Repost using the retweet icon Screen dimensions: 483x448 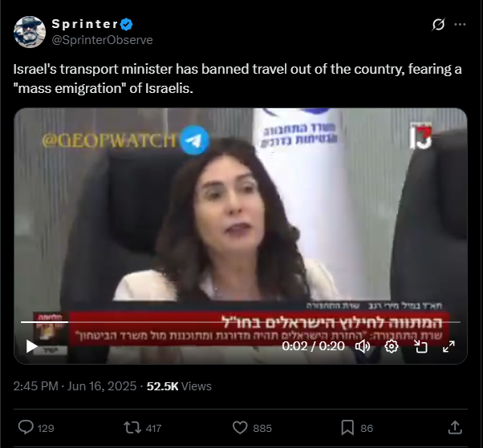pyautogui.click(x=132, y=428)
